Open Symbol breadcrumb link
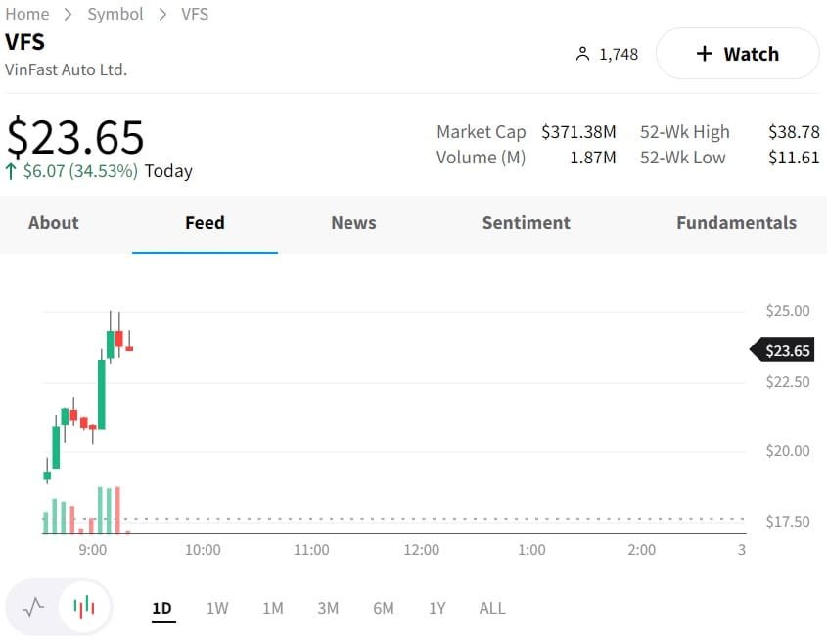Viewport: 827px width, 644px height. point(115,14)
